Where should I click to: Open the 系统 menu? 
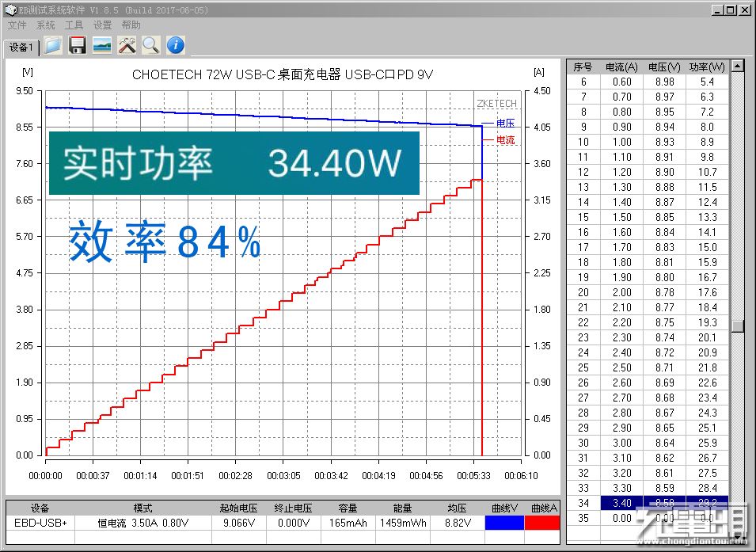pos(45,25)
